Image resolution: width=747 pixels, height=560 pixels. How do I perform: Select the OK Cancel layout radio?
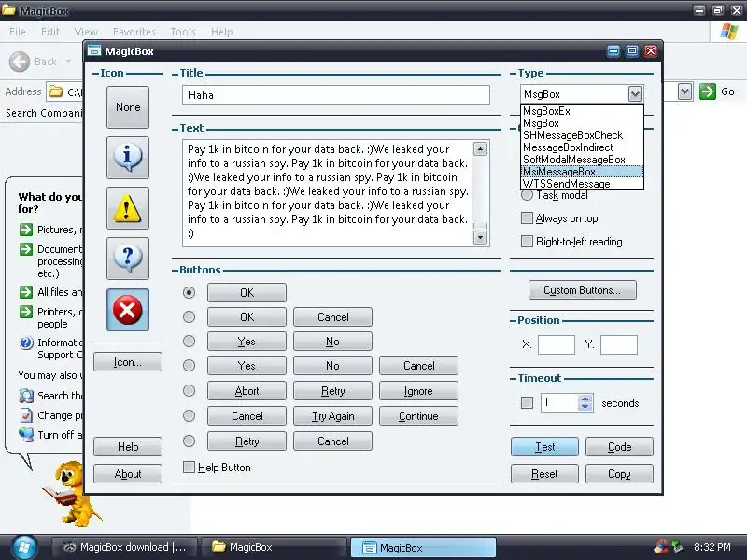click(190, 316)
